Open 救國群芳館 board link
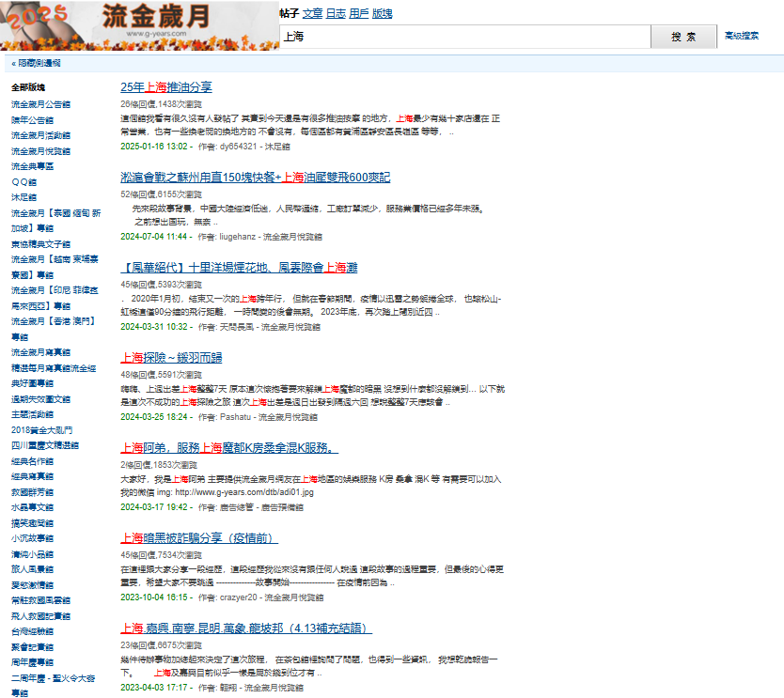 [33, 491]
